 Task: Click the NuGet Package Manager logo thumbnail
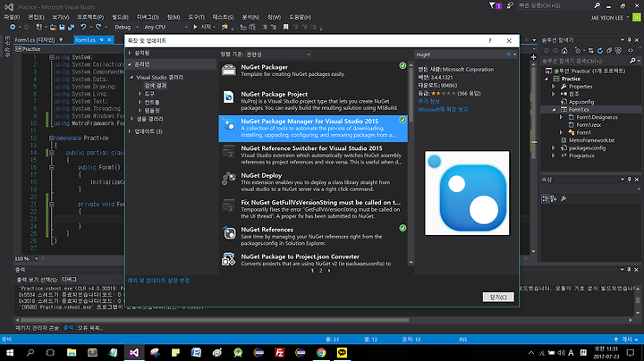tap(467, 193)
